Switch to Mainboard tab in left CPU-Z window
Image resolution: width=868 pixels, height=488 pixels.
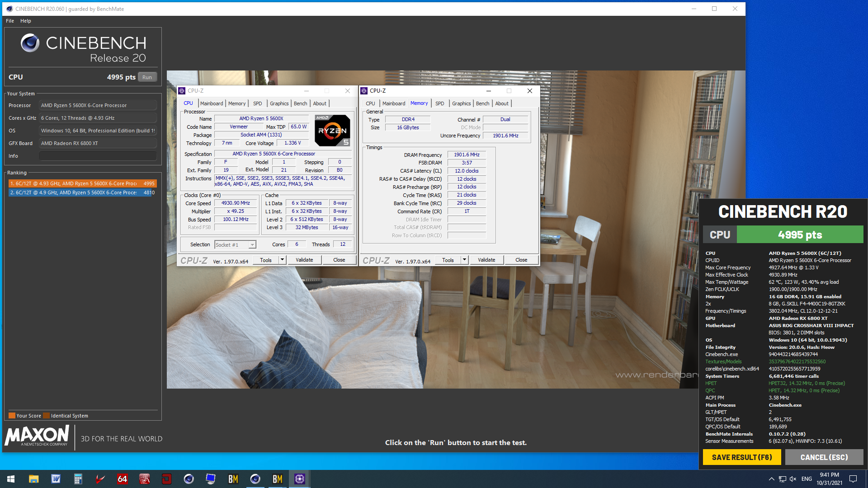[x=212, y=103]
